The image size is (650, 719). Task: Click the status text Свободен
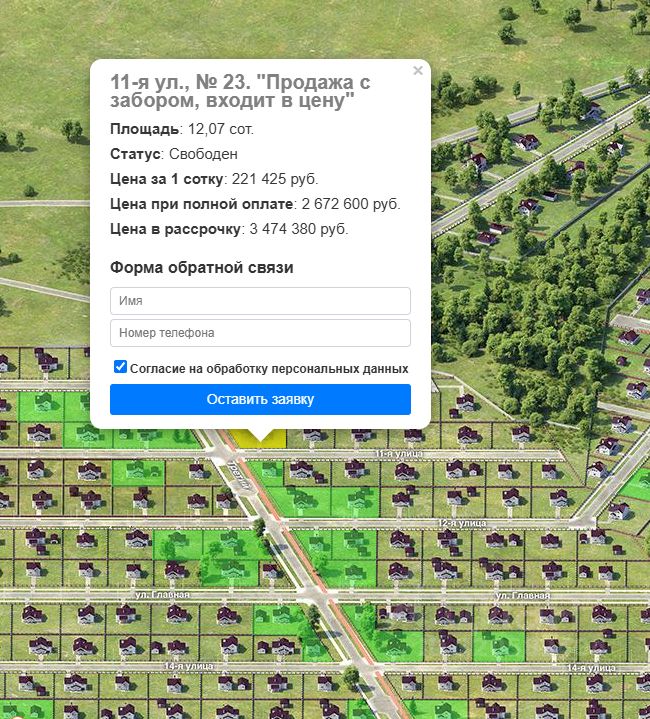coord(203,154)
